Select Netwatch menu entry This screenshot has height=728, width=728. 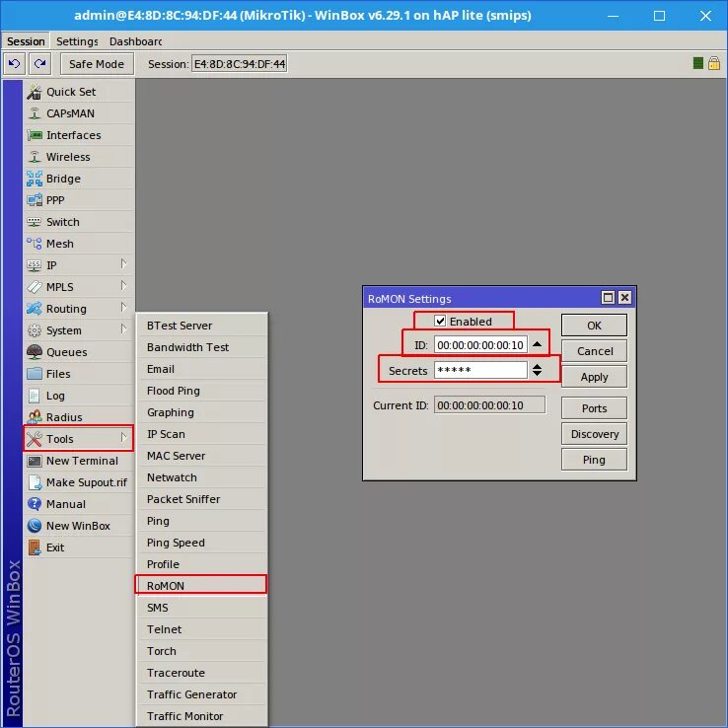[x=202, y=477]
